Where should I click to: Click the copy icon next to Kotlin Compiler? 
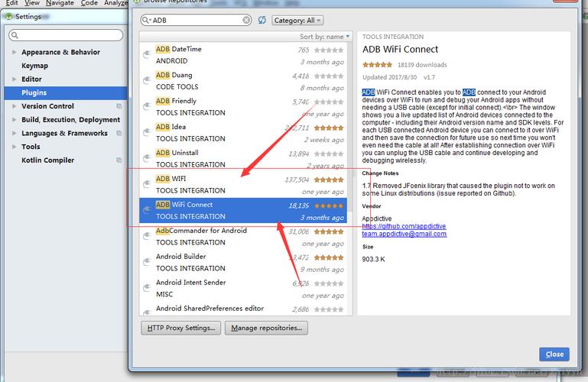119,160
